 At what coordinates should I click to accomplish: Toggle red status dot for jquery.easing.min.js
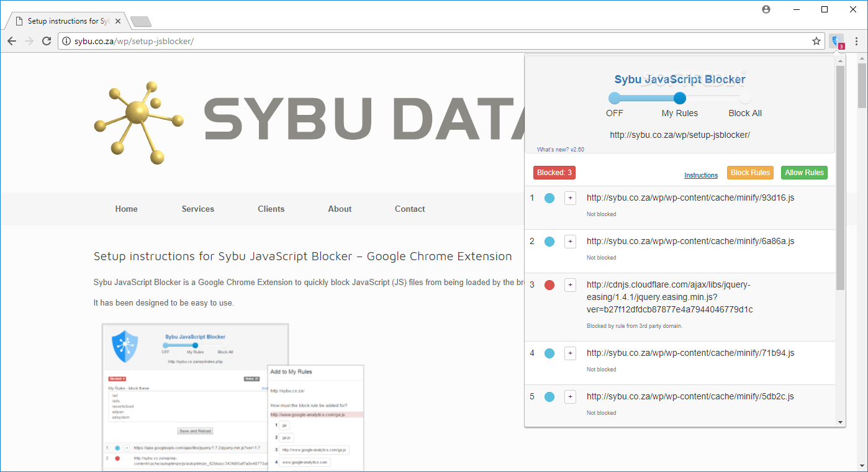click(549, 285)
